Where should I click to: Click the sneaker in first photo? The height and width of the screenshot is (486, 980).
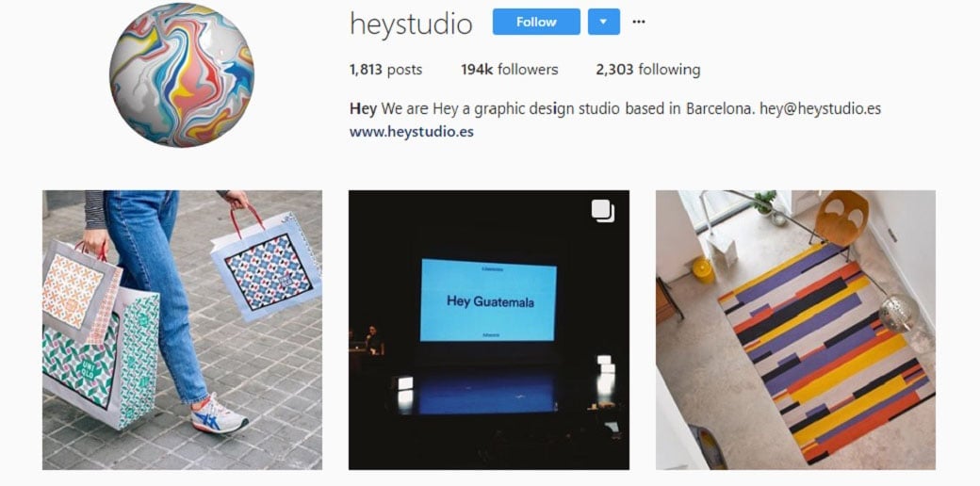point(219,414)
